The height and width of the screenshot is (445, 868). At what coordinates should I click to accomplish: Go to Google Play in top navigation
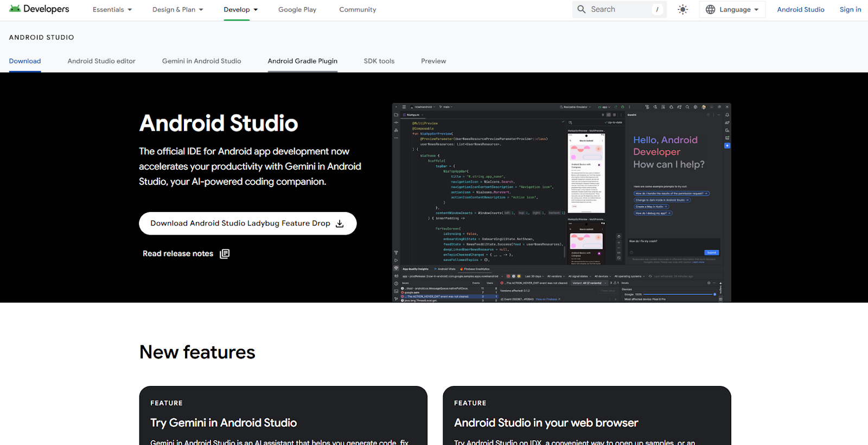(x=297, y=10)
